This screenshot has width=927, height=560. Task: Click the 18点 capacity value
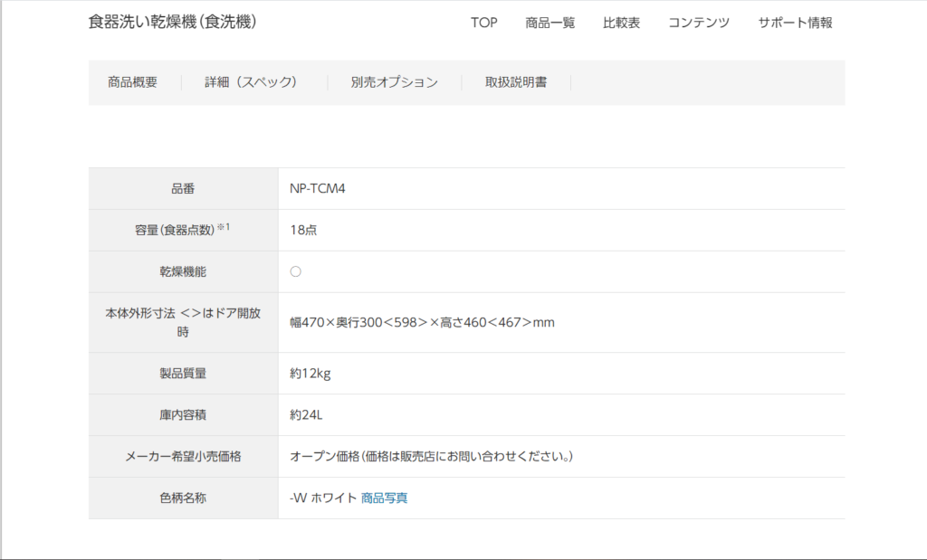coord(303,230)
